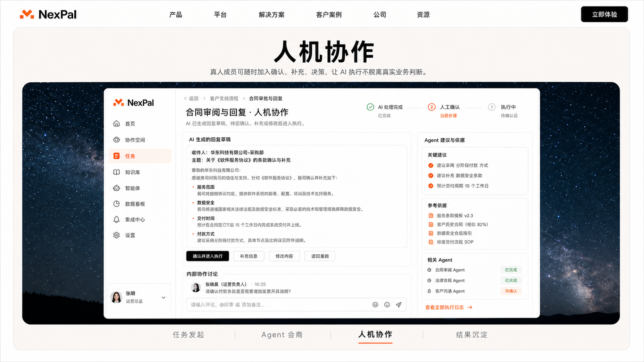Select the 任务 icon in sidebar
Screen dimensions: 644x362
pyautogui.click(x=116, y=156)
